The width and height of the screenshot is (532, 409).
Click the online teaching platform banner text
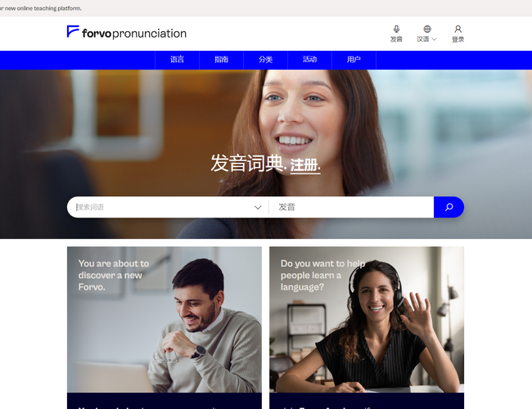point(41,8)
